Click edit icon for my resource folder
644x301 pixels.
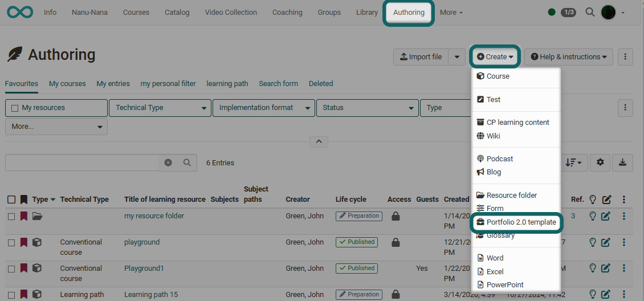click(x=606, y=216)
